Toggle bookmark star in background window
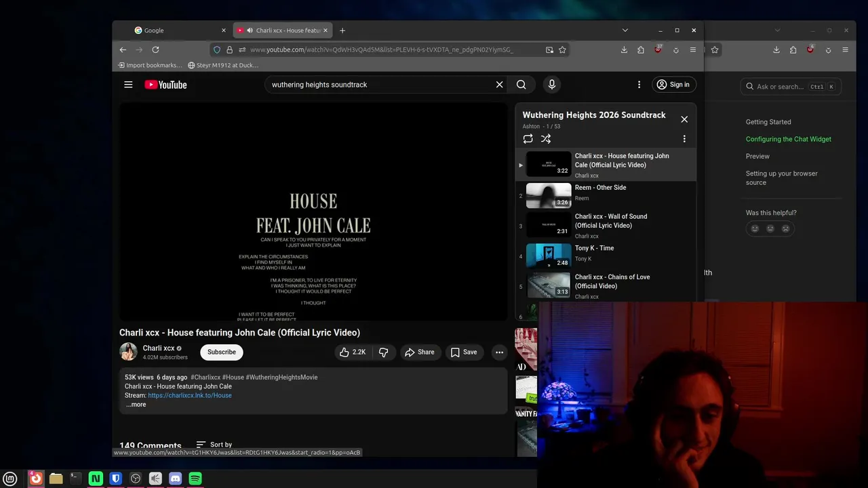 tap(715, 49)
